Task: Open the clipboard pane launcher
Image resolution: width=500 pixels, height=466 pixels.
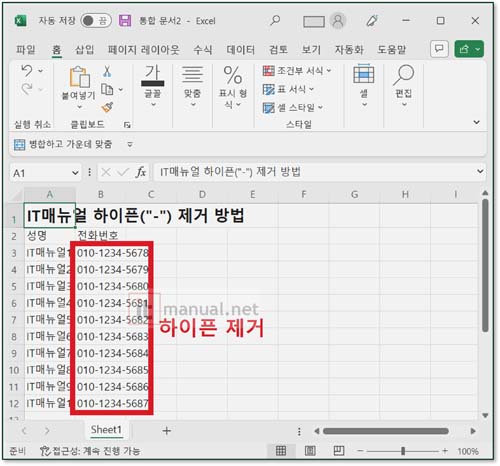Action: pyautogui.click(x=127, y=125)
